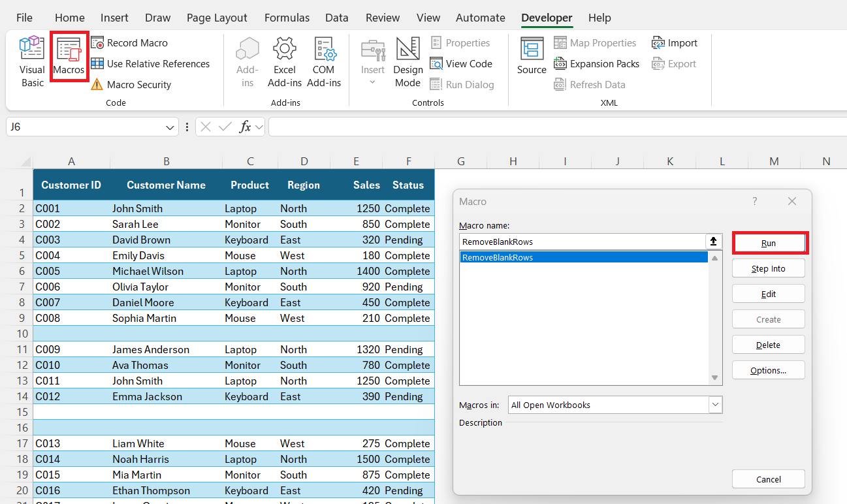Open macro Options...
The width and height of the screenshot is (847, 504).
click(769, 370)
